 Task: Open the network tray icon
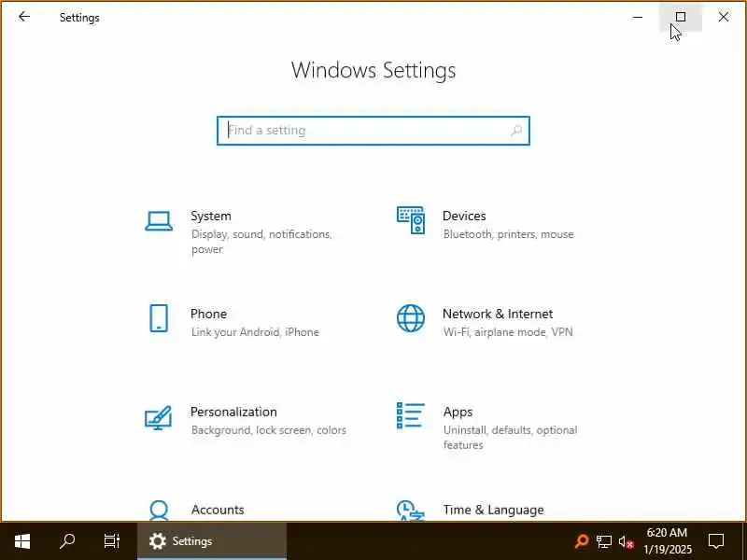click(x=603, y=541)
